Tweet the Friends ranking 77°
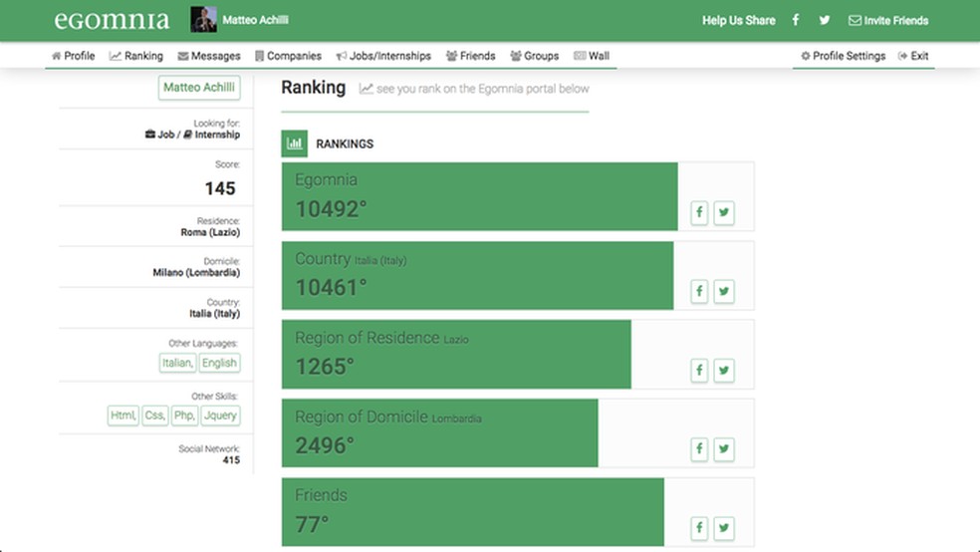980x552 pixels. click(x=724, y=528)
